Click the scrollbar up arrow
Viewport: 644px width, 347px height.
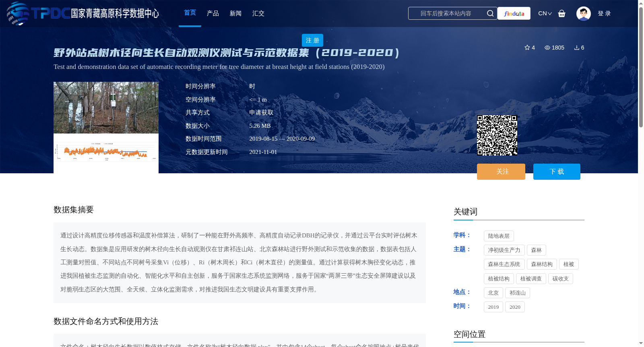click(641, 3)
